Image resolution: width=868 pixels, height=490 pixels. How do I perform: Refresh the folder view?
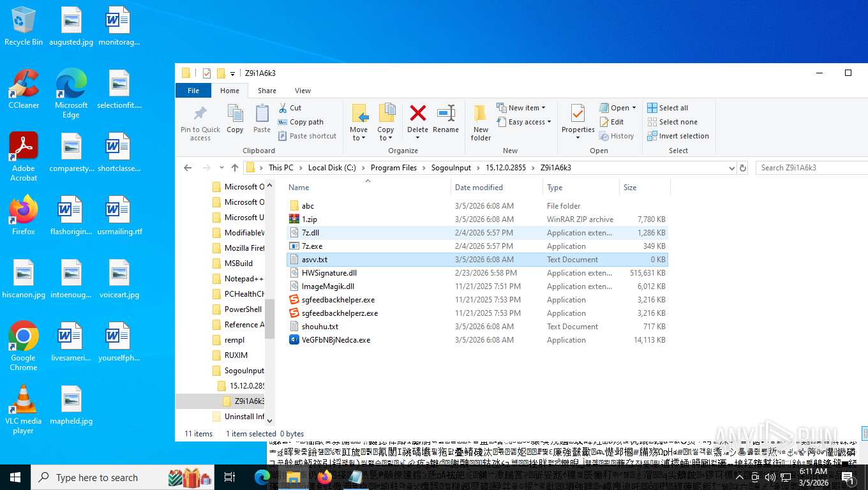point(743,168)
